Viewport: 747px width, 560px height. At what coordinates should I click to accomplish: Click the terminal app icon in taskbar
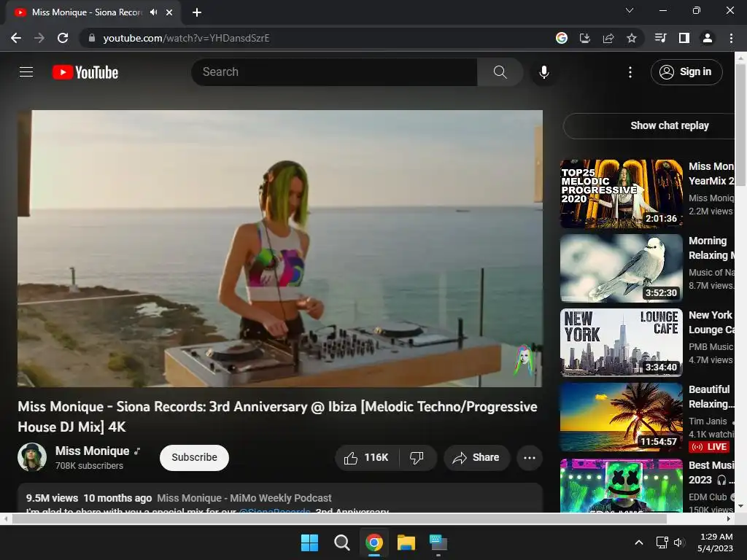[x=438, y=542]
